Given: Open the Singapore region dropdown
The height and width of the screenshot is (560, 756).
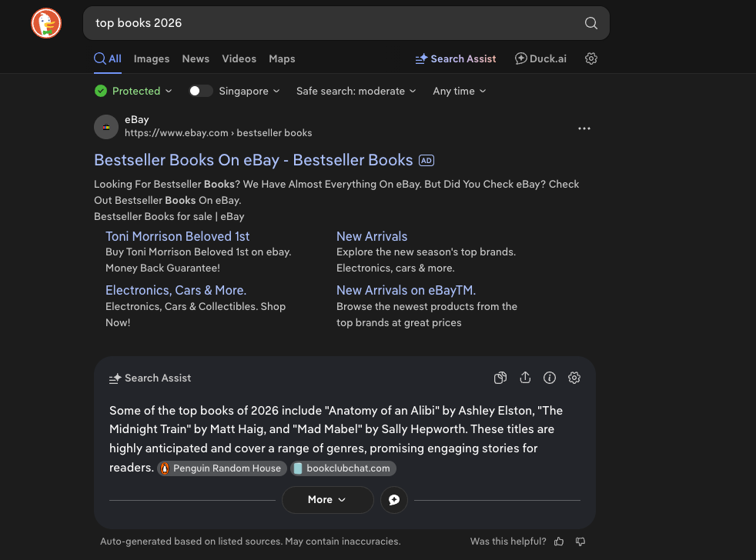Looking at the screenshot, I should 249,91.
